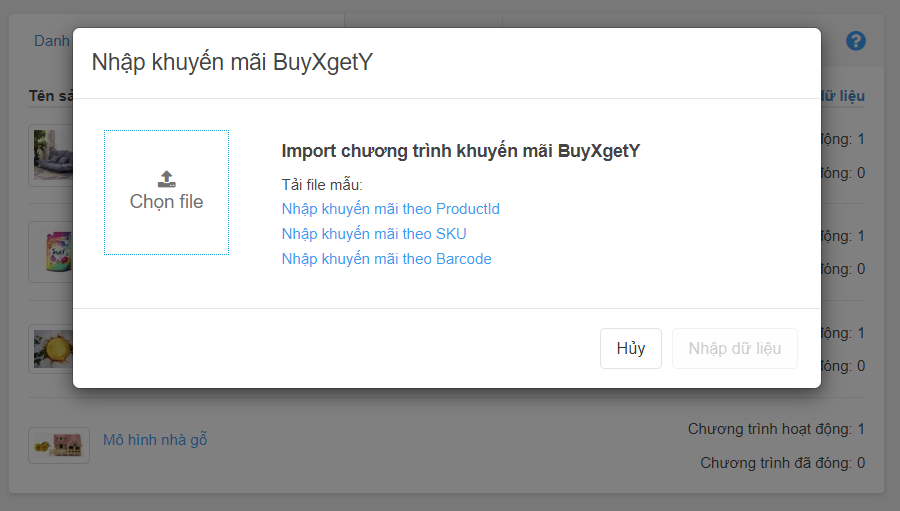Click the sofa product thumbnail behind dialog
This screenshot has width=900, height=511.
53,155
